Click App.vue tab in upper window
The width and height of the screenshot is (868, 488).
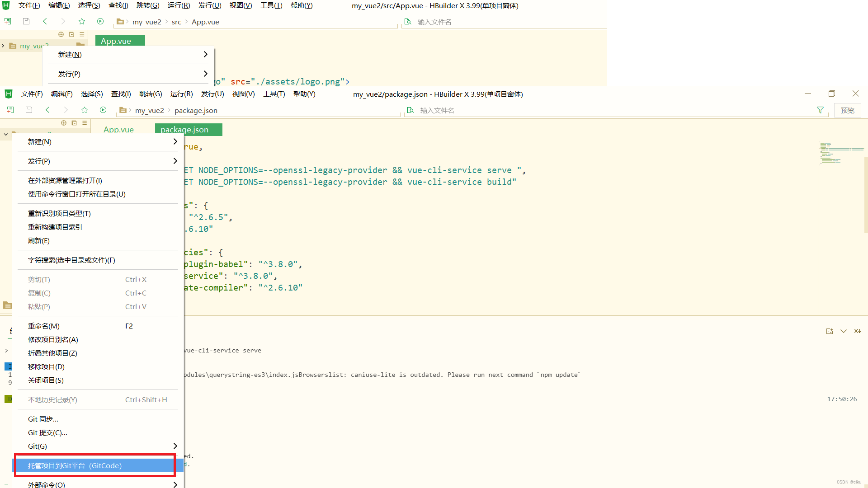[120, 41]
